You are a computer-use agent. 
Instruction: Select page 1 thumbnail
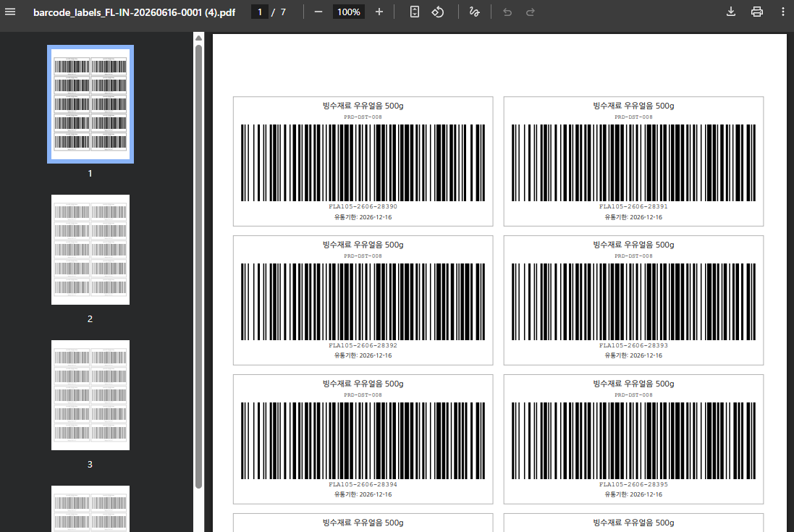pyautogui.click(x=90, y=104)
